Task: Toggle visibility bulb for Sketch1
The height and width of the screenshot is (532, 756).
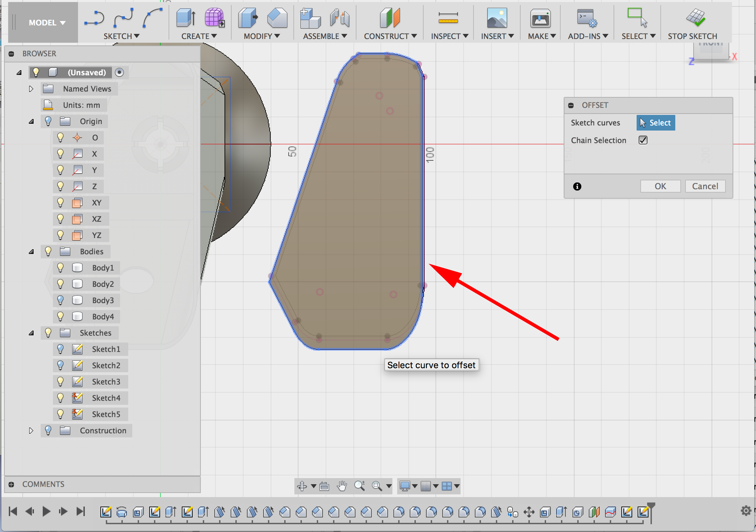Action: point(60,349)
